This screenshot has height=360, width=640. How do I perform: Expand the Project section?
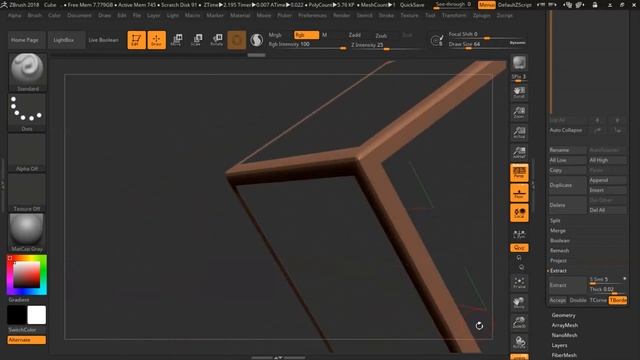(558, 260)
